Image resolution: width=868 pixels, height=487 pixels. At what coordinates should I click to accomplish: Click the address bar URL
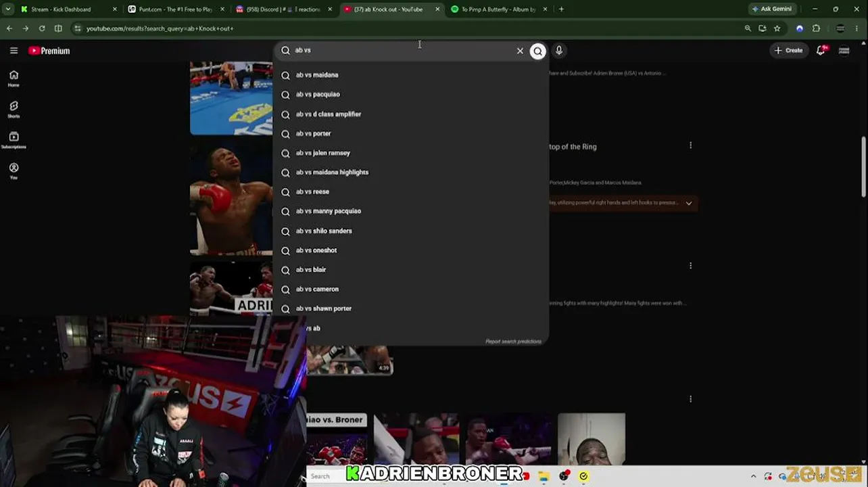pos(160,28)
